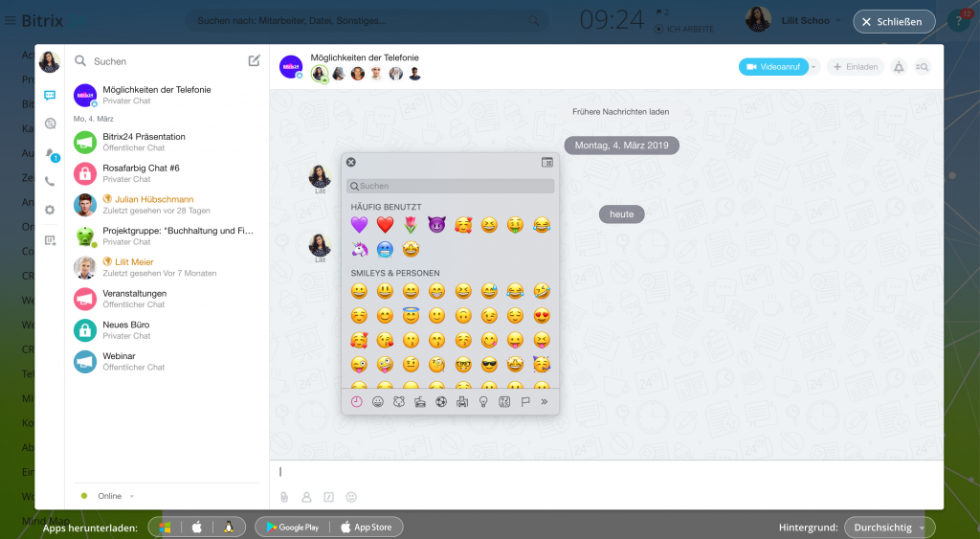This screenshot has height=539, width=980.
Task: Open messenger settings gear icon
Action: pyautogui.click(x=50, y=210)
